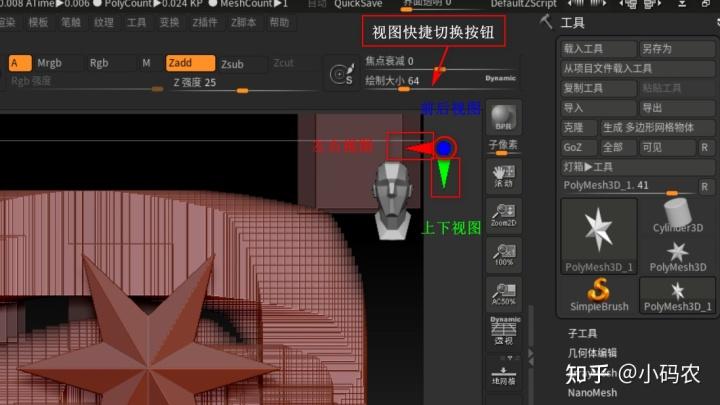Click the 全部 (All) GoZ button
Image resolution: width=720 pixels, height=405 pixels.
(618, 147)
